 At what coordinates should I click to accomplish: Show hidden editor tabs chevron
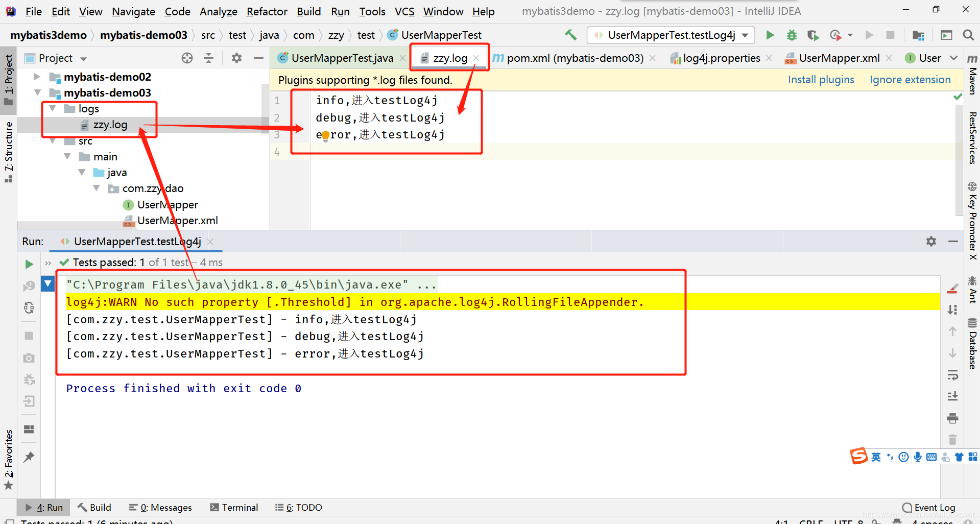click(953, 58)
